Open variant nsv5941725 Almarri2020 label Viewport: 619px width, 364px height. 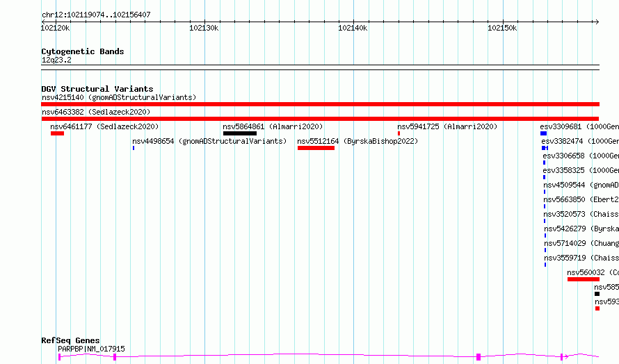click(447, 126)
